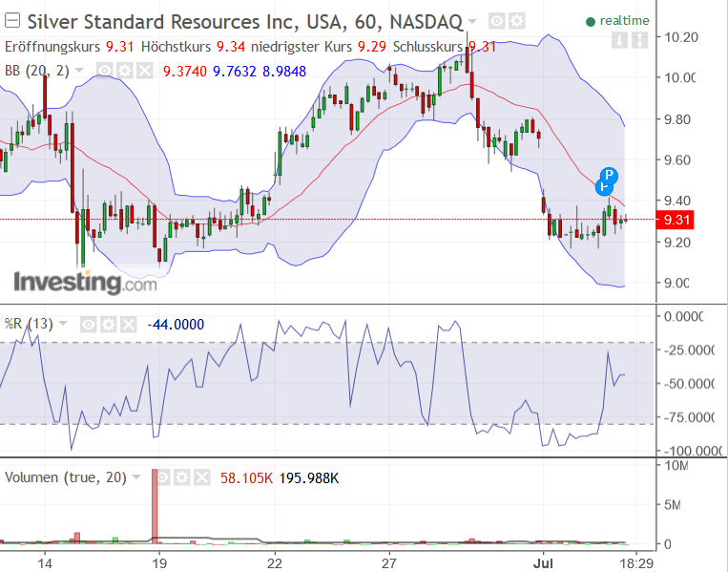
Task: Click the upper blue P chart marker
Action: [x=609, y=176]
